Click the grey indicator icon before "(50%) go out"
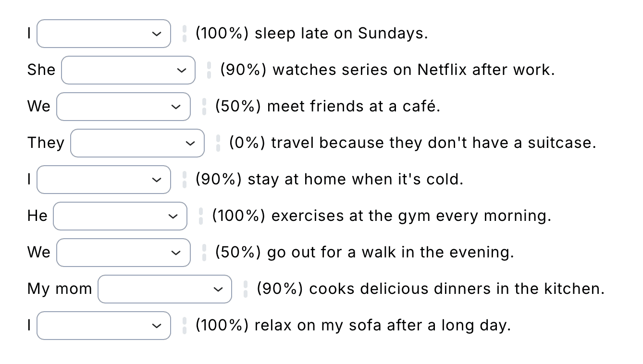The image size is (643, 364). click(204, 253)
